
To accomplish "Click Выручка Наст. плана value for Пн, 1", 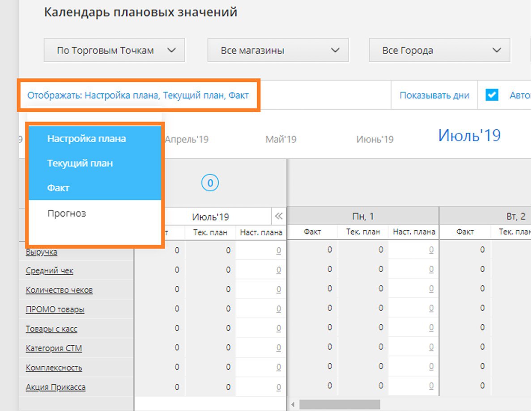I will pyautogui.click(x=431, y=250).
